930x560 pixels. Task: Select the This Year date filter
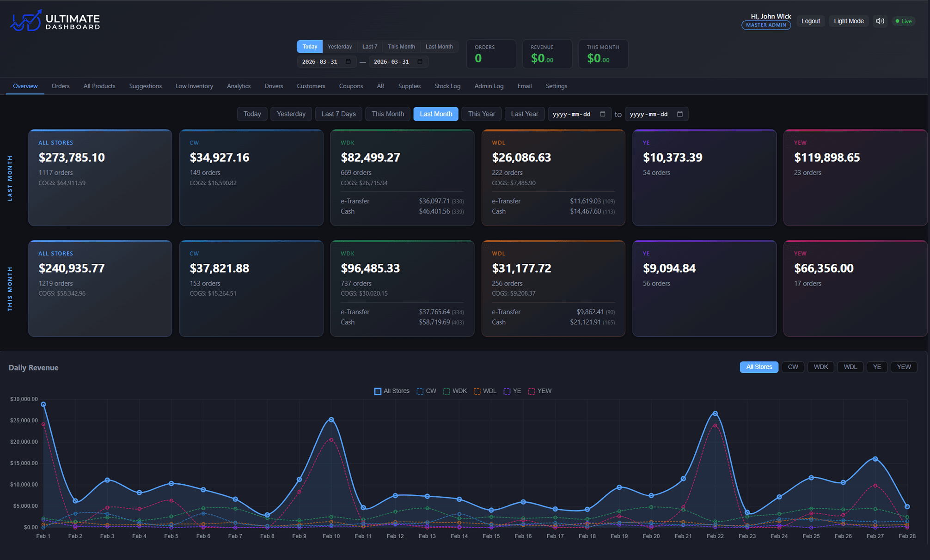481,114
